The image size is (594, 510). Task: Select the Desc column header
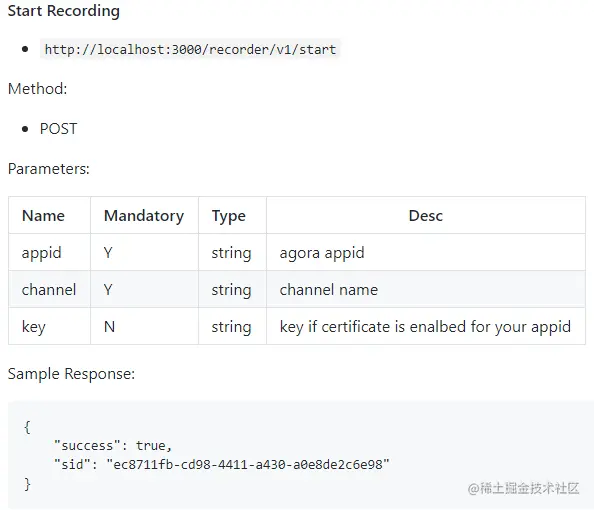click(x=425, y=216)
